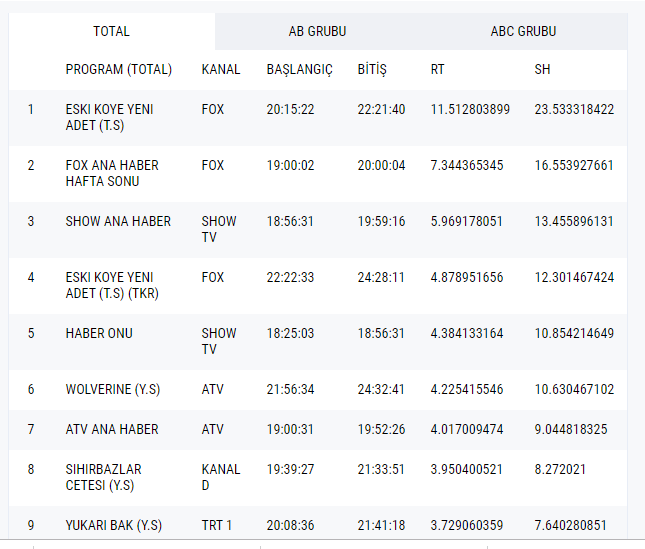Viewport: 645px width, 549px height.
Task: Click channel ATV for WOLVERINE row
Action: tap(213, 389)
